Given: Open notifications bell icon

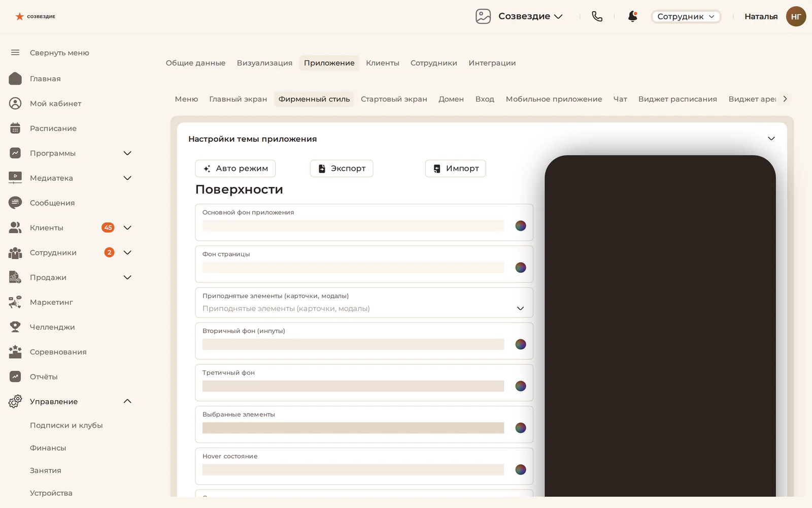Looking at the screenshot, I should click(632, 16).
